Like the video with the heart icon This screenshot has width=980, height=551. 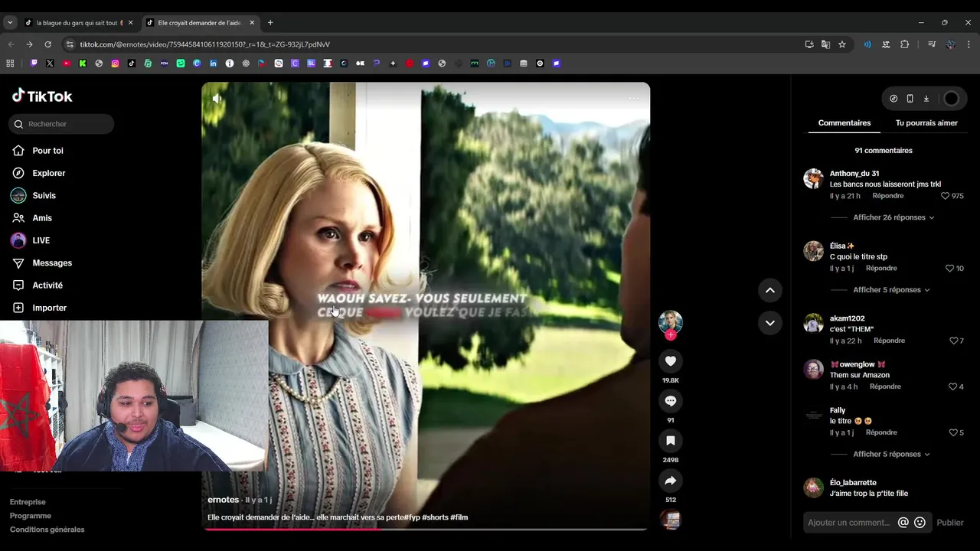(x=671, y=360)
